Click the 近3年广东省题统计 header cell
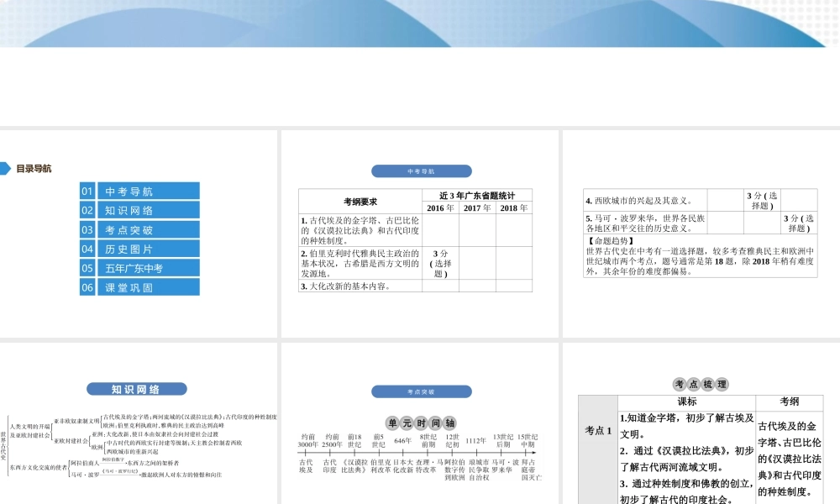Screen dimensions: 840x504 (x=477, y=196)
